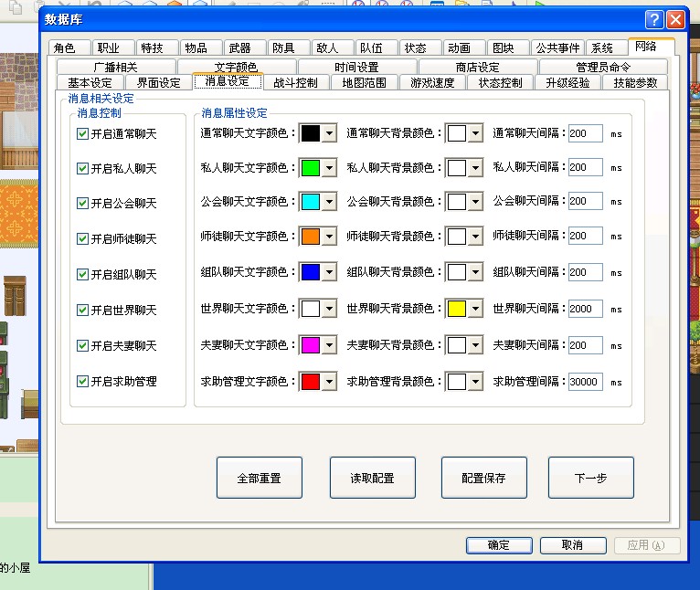Open 组队聊天文字颜色 dropdown arrow

(330, 272)
